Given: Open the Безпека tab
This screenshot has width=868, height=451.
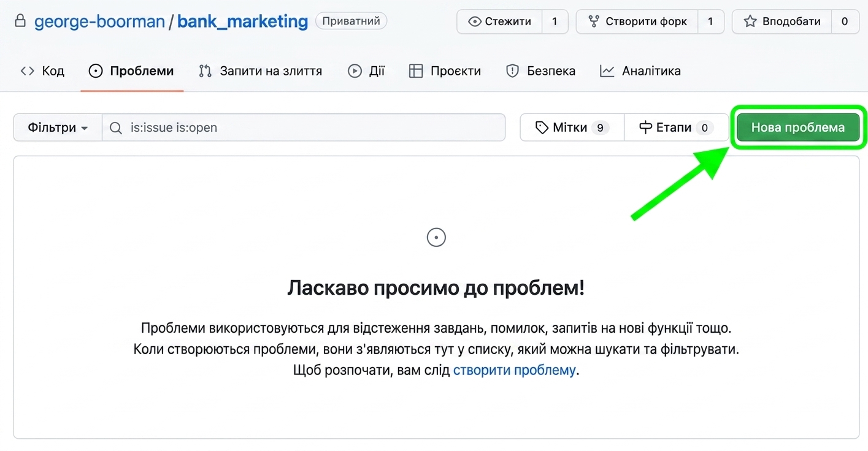Looking at the screenshot, I should 540,71.
